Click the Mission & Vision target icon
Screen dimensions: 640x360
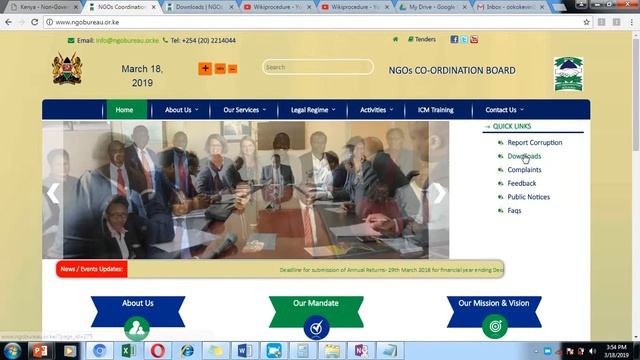point(495,326)
